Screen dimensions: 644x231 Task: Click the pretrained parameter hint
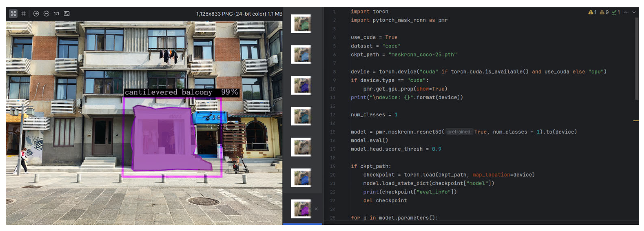point(459,132)
